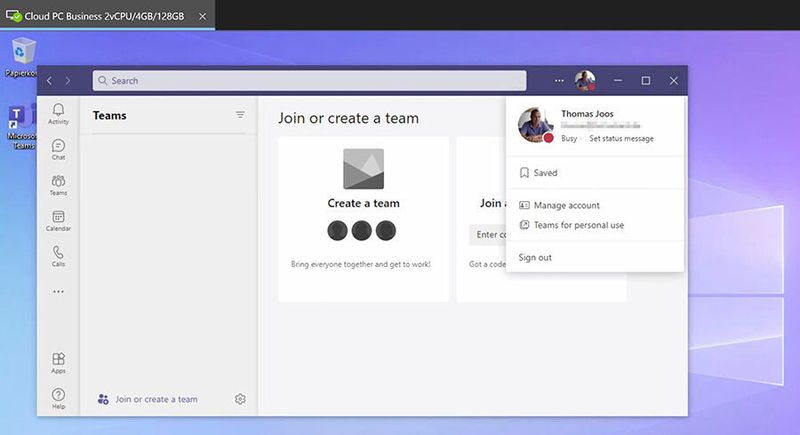Choose Teams for personal use
This screenshot has height=435, width=800.
[x=595, y=225]
